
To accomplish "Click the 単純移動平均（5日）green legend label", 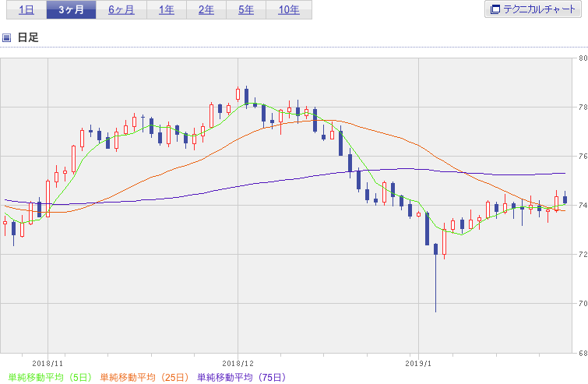I will [50, 377].
